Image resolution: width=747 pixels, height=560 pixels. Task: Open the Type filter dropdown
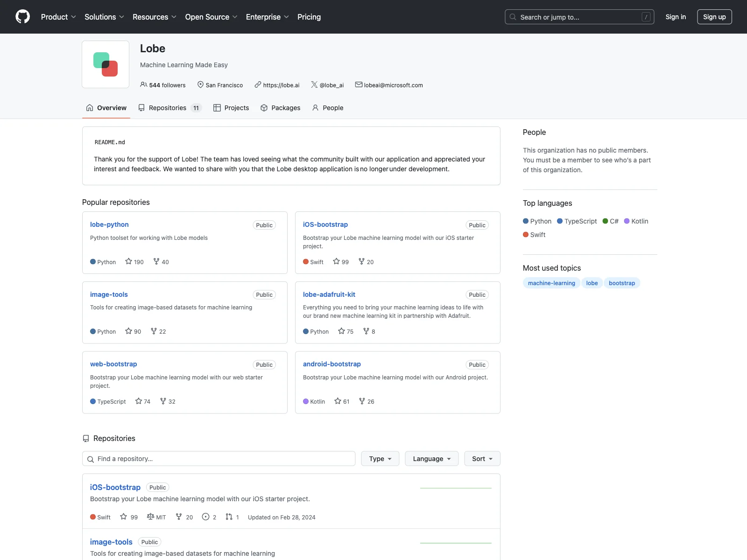[x=380, y=458]
